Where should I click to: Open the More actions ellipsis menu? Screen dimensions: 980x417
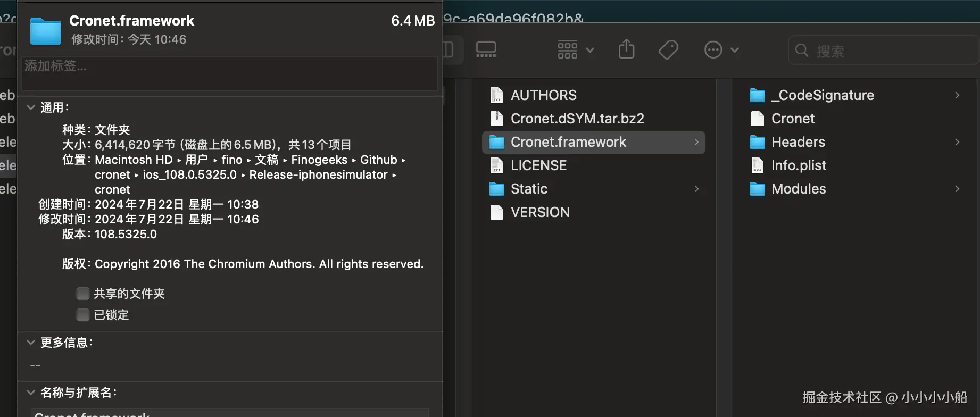[721, 50]
